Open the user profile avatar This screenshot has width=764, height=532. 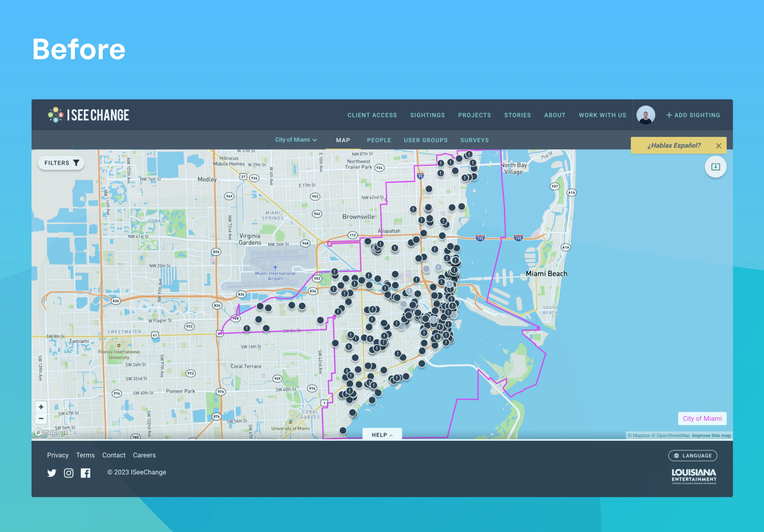[646, 115]
